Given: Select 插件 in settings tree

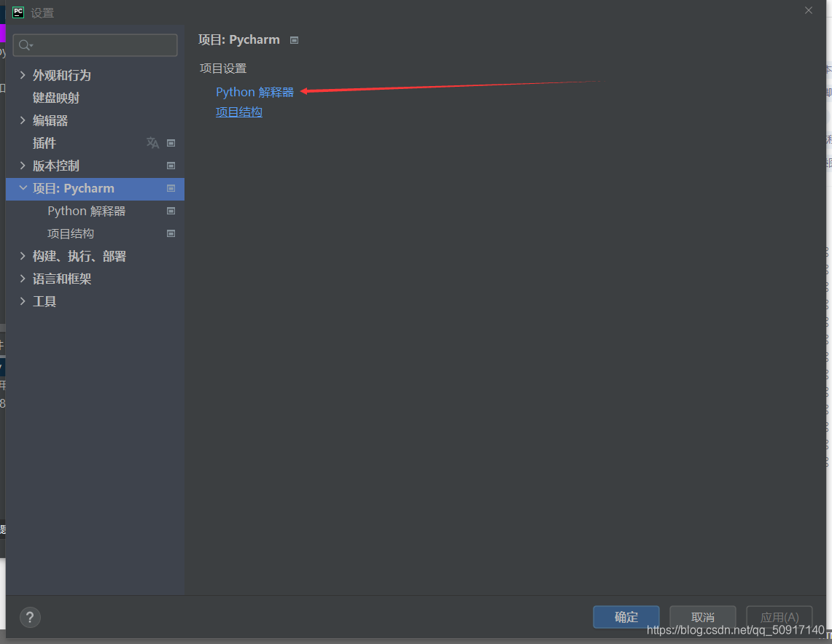Looking at the screenshot, I should click(x=44, y=143).
